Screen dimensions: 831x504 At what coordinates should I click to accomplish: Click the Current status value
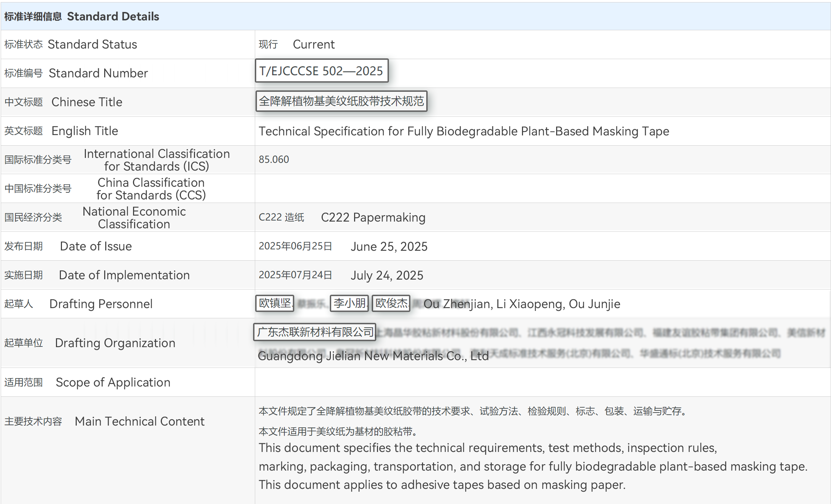pyautogui.click(x=313, y=44)
